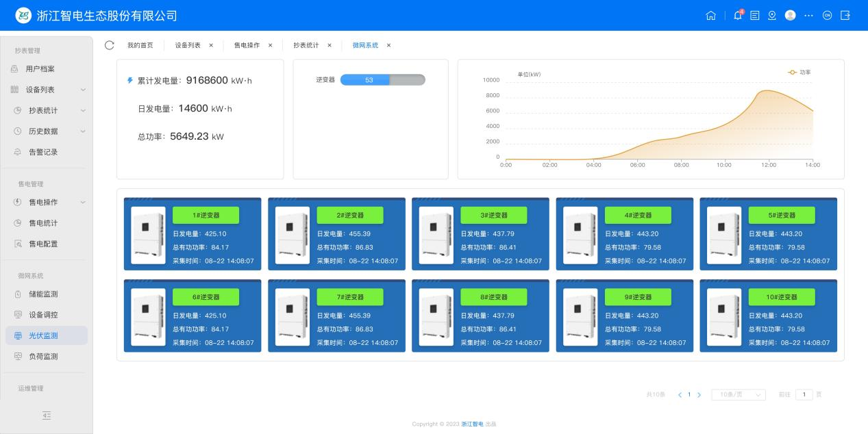Go to next page with right arrow
Image resolution: width=868 pixels, height=434 pixels.
click(x=699, y=395)
